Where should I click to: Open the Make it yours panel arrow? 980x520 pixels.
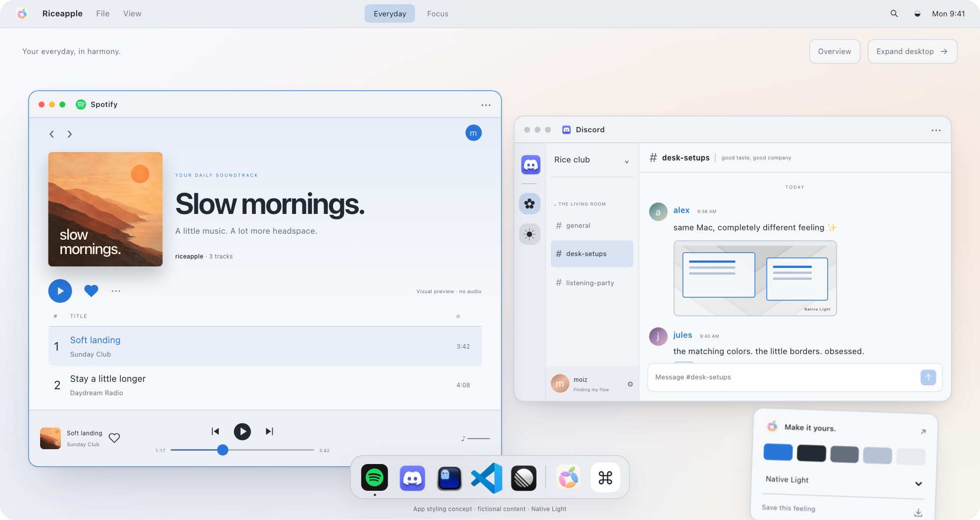click(x=923, y=432)
